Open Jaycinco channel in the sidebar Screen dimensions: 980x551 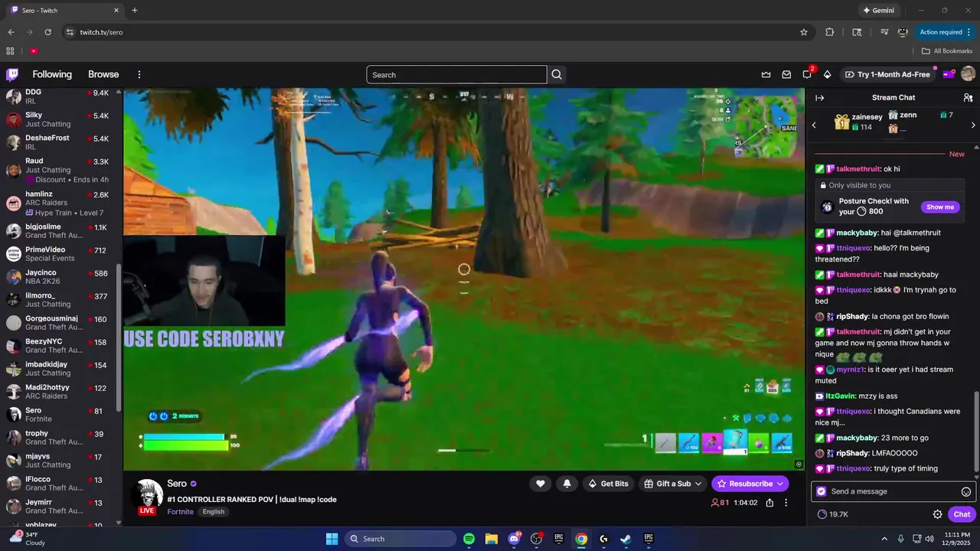point(61,277)
